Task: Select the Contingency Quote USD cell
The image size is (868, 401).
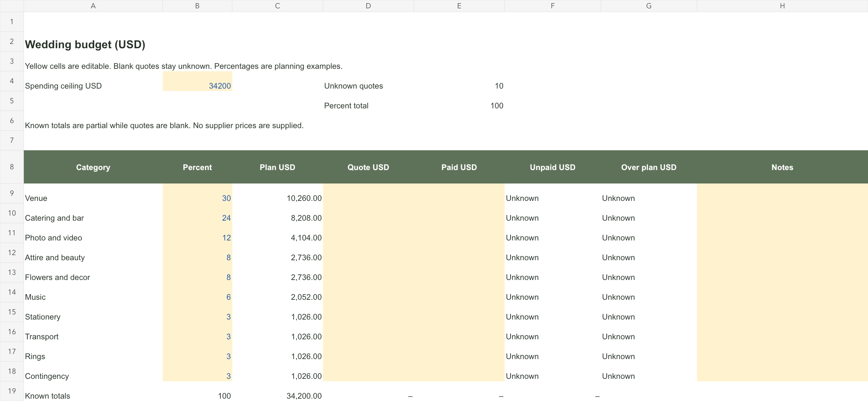Action: point(368,371)
